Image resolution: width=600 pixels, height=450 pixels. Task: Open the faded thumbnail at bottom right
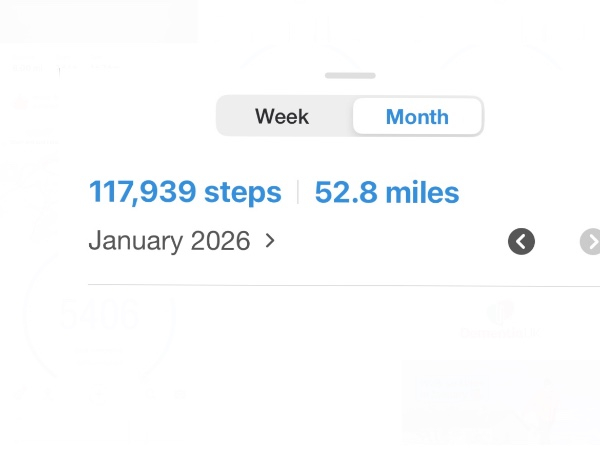(500, 400)
